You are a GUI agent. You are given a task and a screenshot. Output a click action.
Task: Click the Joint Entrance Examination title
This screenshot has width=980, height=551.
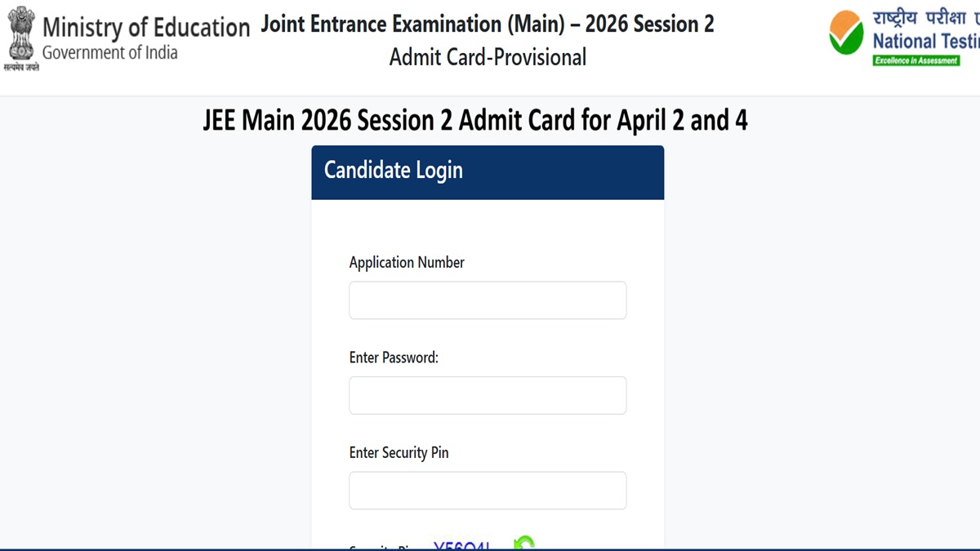click(488, 24)
